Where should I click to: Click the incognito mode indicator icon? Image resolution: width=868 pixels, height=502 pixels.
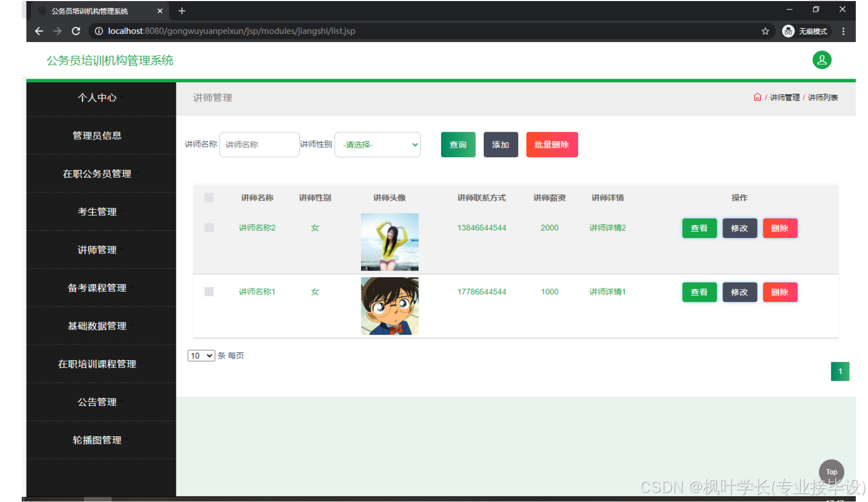coord(788,31)
